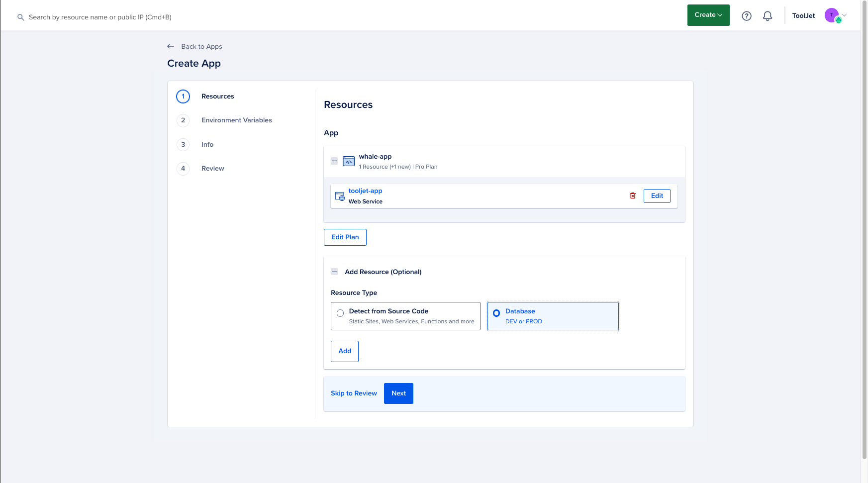The width and height of the screenshot is (868, 483).
Task: Select Detect from Source Code radio option
Action: tap(340, 313)
